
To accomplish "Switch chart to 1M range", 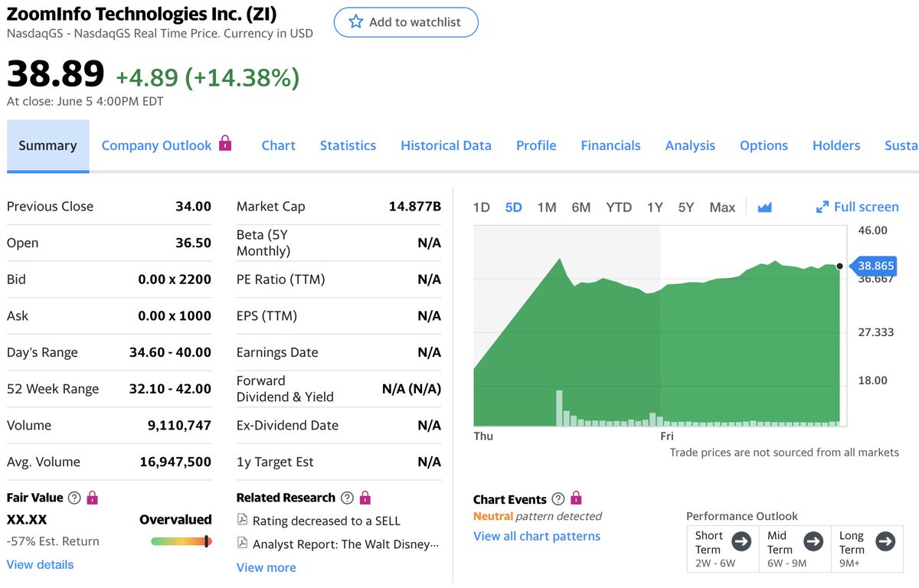I will click(x=547, y=207).
